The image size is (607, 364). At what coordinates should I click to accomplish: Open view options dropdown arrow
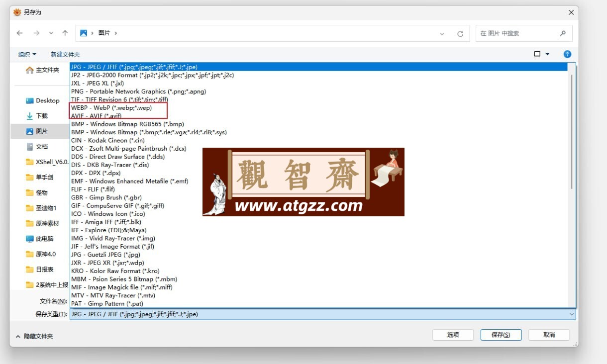click(x=548, y=54)
